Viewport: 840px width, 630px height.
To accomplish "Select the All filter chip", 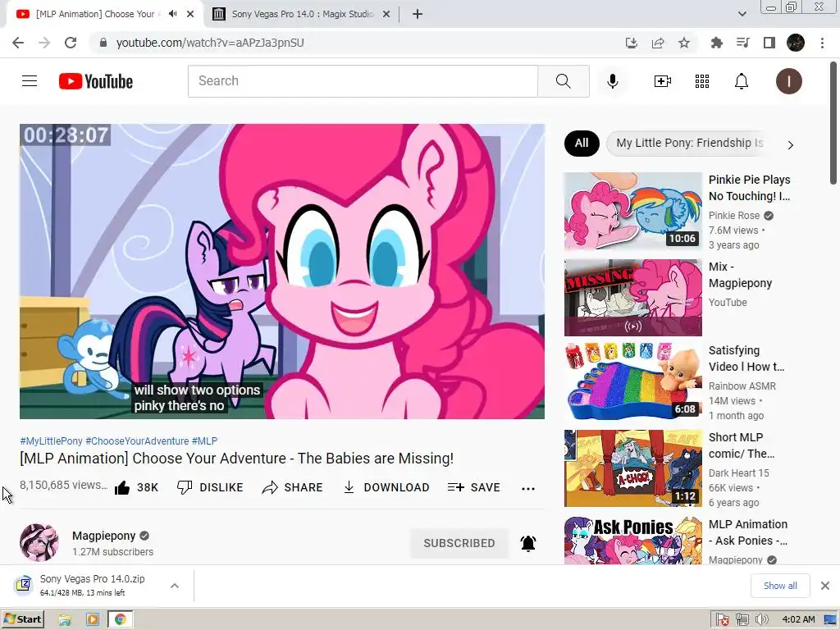I will tap(582, 143).
